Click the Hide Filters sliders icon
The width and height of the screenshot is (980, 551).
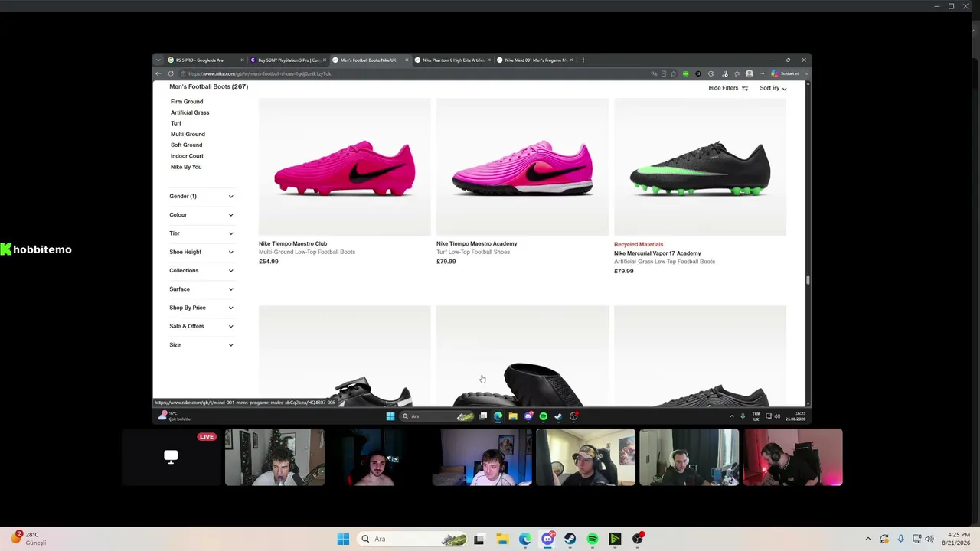(x=744, y=88)
